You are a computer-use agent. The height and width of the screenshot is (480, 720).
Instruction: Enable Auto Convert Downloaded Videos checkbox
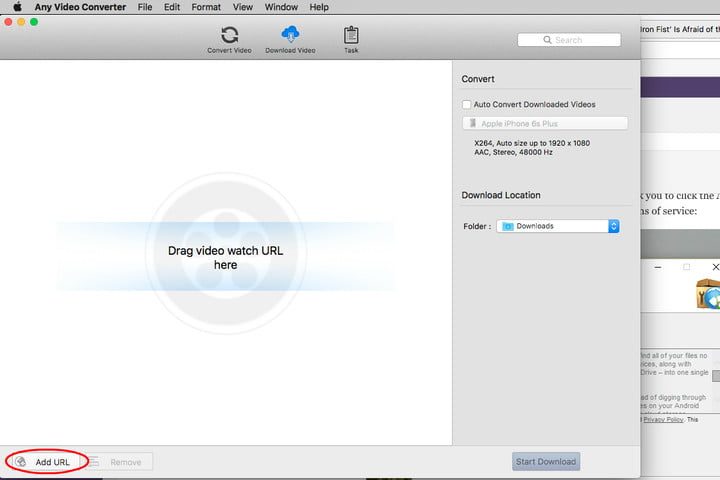[467, 104]
